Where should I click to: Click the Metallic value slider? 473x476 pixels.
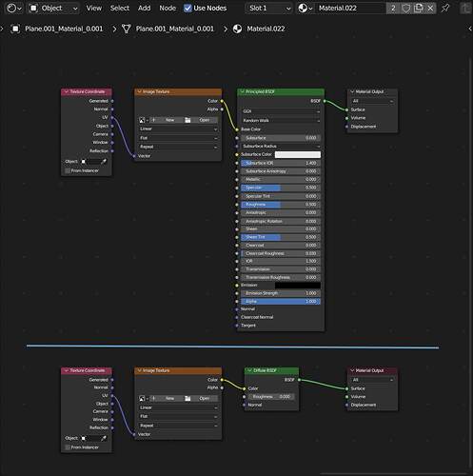coord(281,180)
